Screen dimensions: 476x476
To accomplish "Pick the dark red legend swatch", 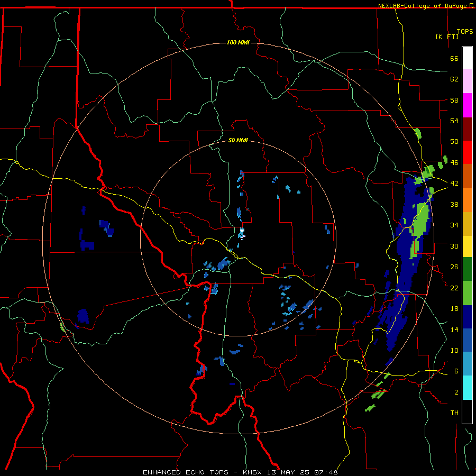I will tap(467, 129).
